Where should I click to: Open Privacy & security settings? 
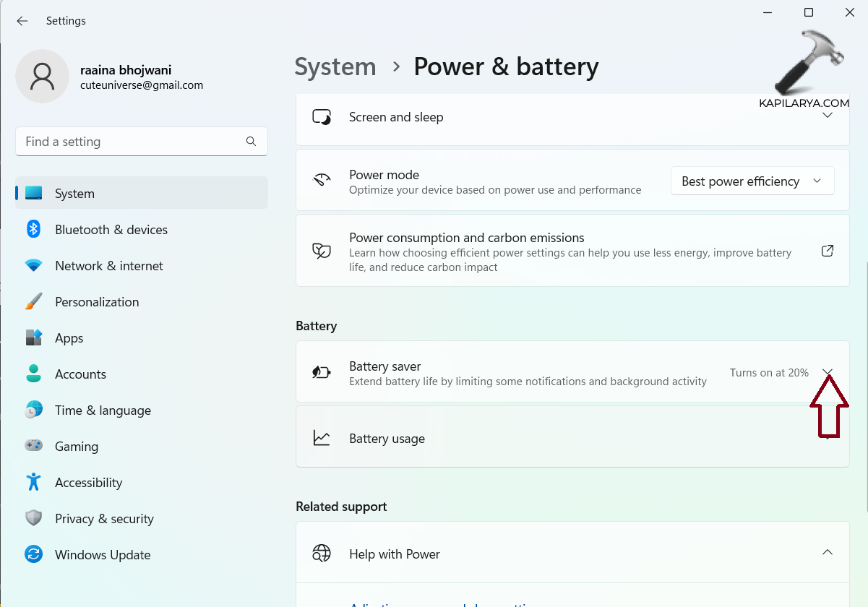click(x=104, y=519)
